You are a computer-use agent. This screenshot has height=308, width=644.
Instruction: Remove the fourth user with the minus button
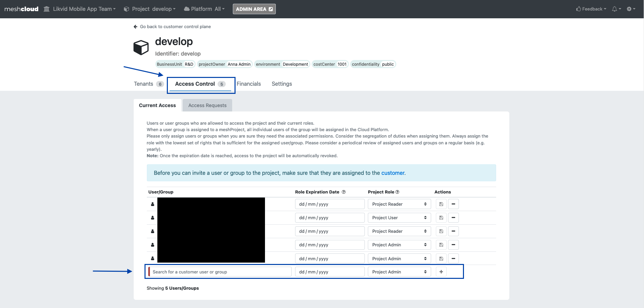pyautogui.click(x=453, y=245)
